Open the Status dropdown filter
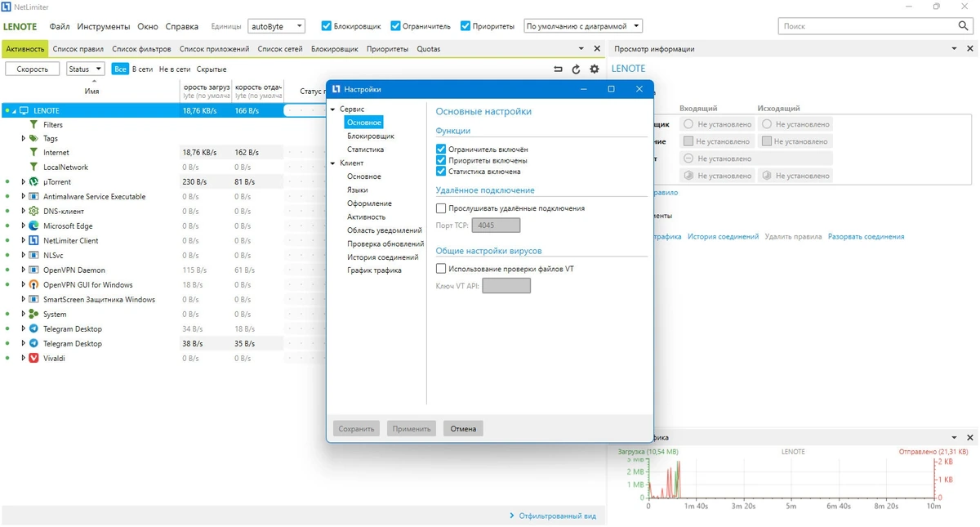 (85, 69)
